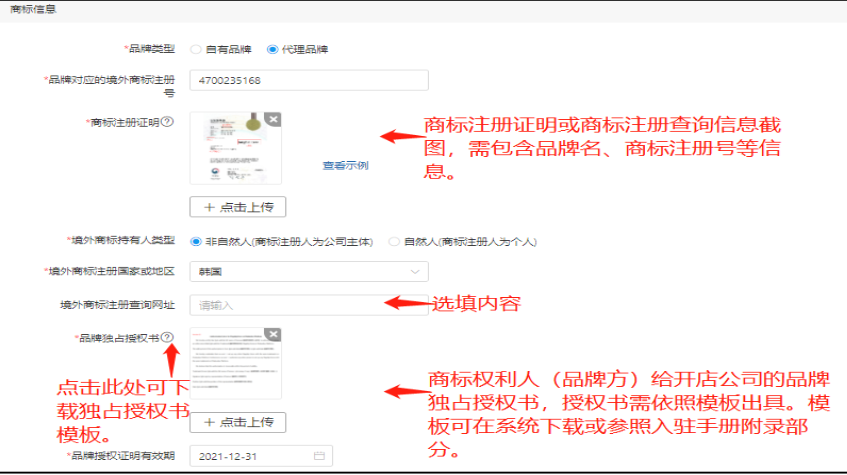Preview the exclusive authorization letter thumbnail

pyautogui.click(x=234, y=364)
